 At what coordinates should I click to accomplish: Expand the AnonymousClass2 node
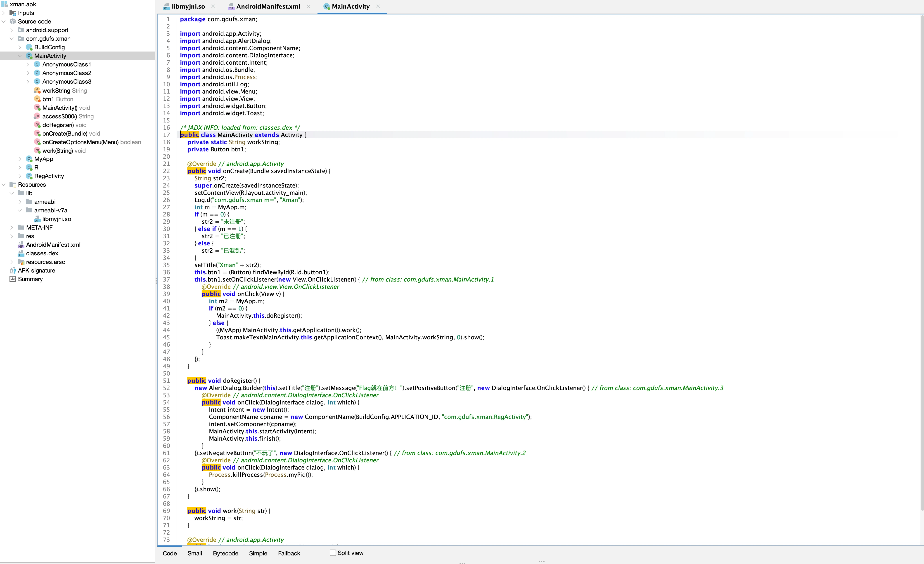(x=28, y=73)
